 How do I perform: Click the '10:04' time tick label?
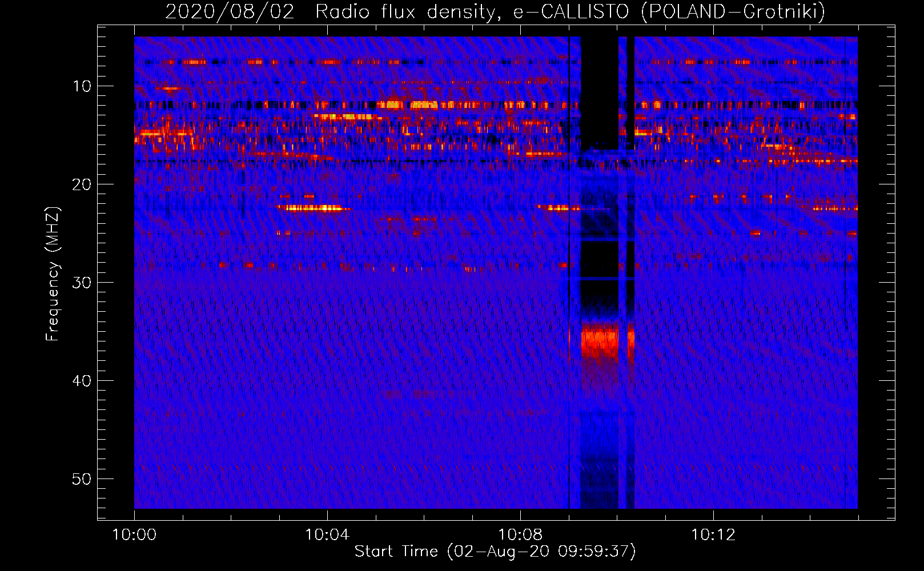[327, 535]
